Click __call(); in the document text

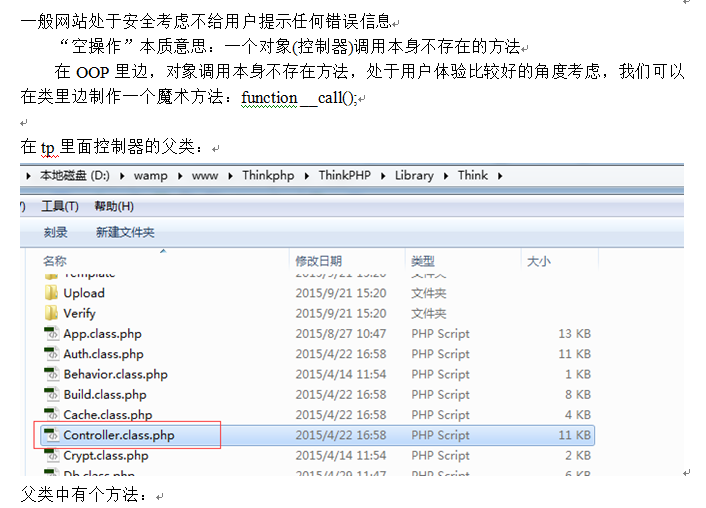click(x=329, y=98)
